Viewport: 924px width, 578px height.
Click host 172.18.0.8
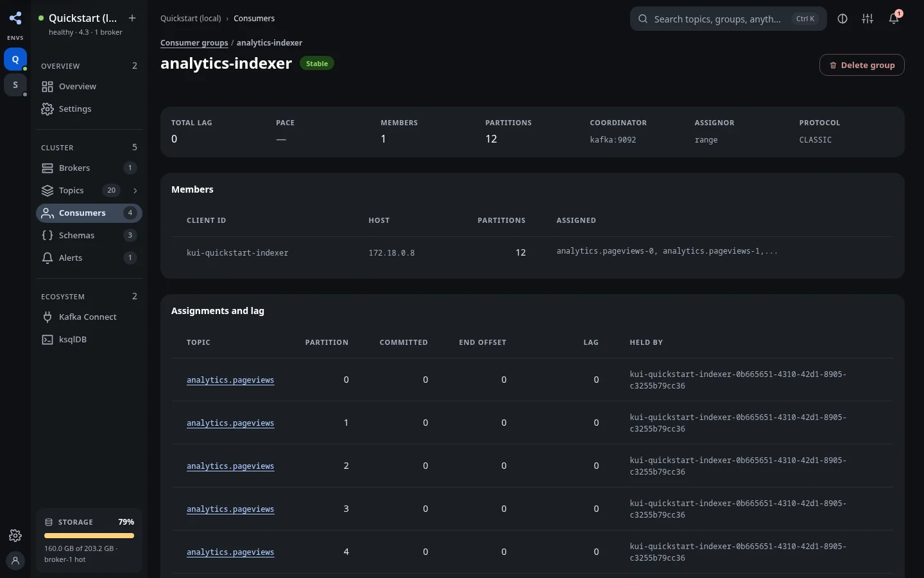pos(391,253)
